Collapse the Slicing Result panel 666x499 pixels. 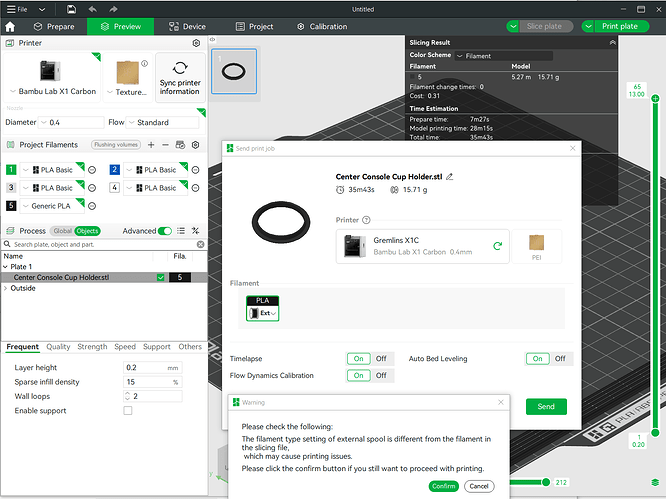[x=612, y=42]
